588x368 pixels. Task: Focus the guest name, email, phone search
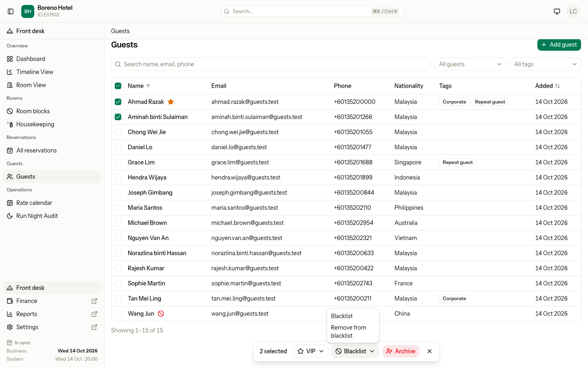click(x=271, y=64)
